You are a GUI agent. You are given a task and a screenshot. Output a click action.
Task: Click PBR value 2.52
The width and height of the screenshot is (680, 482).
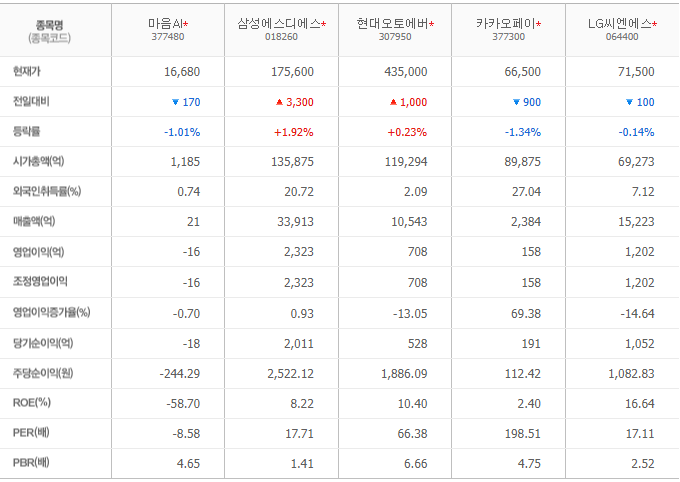(x=643, y=464)
